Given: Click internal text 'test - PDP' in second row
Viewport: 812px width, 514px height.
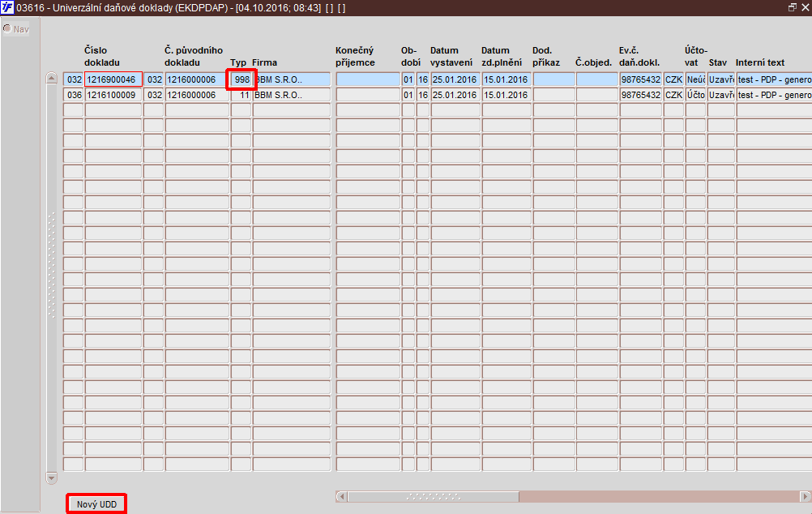Looking at the screenshot, I should 774,95.
